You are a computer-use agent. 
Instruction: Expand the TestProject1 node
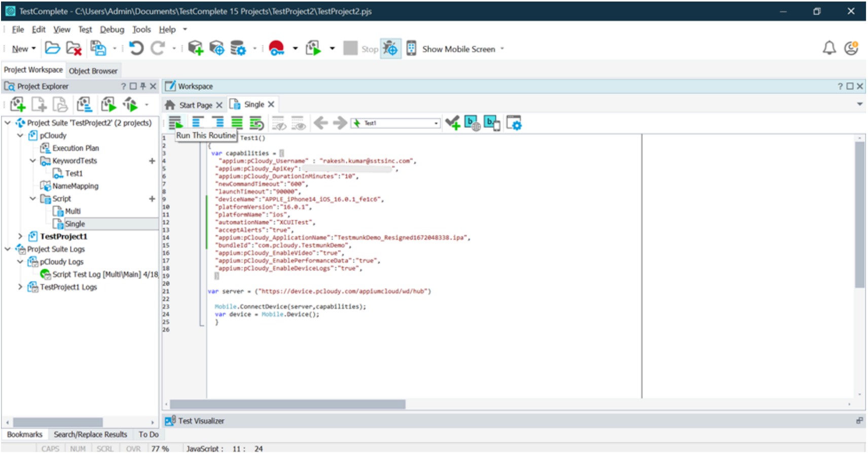(x=20, y=236)
